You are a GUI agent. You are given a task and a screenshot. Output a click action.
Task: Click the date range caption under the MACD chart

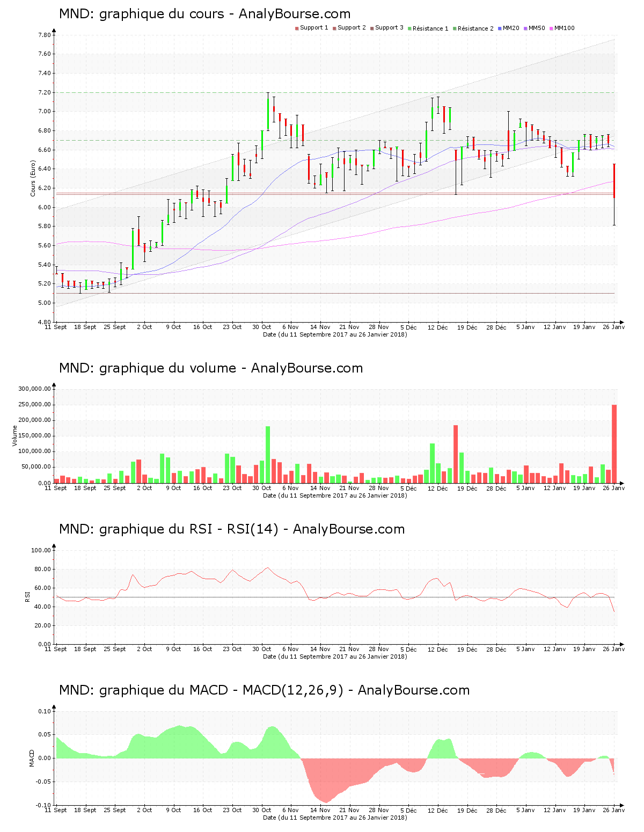(335, 818)
